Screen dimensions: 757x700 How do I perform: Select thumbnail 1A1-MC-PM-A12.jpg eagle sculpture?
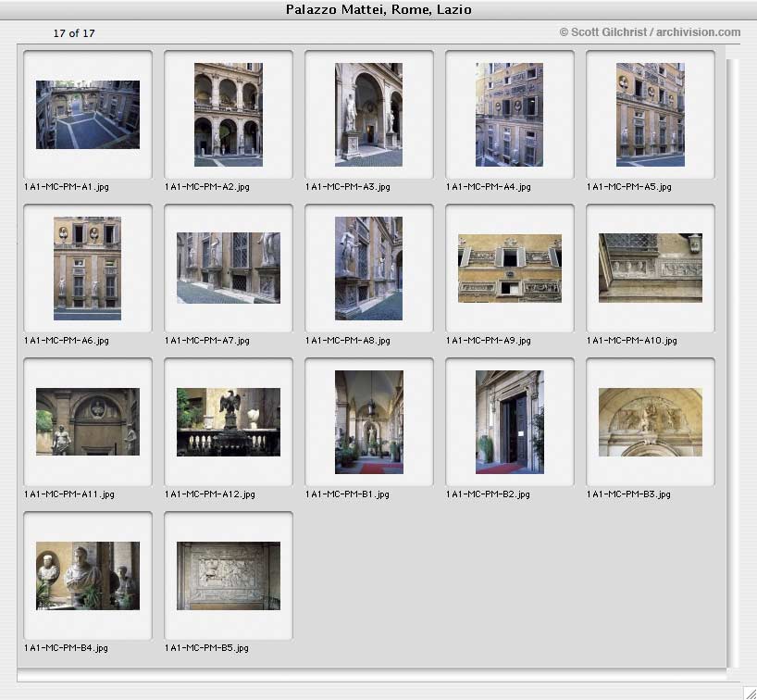click(x=229, y=422)
